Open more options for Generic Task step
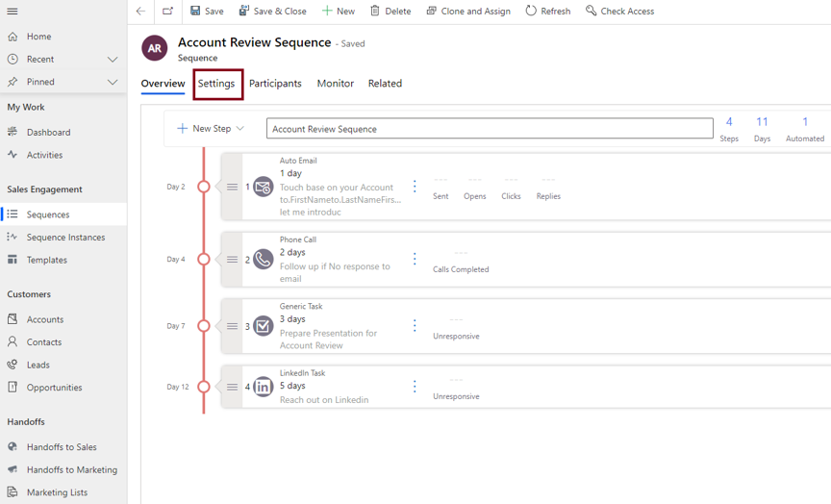This screenshot has width=831, height=504. click(x=415, y=325)
